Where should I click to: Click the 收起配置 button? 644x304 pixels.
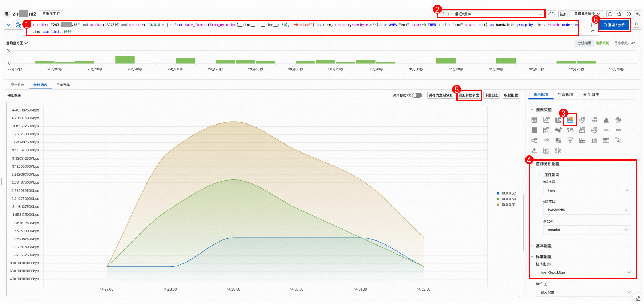[511, 95]
